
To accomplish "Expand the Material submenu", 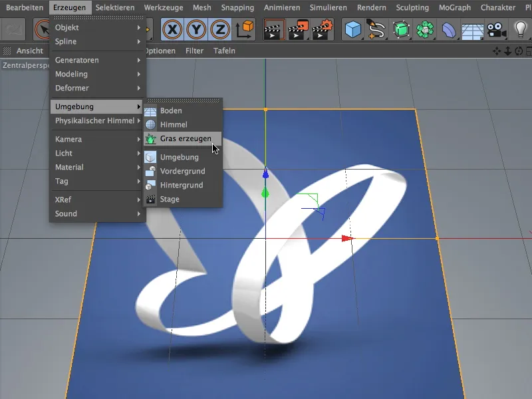I will click(x=98, y=167).
